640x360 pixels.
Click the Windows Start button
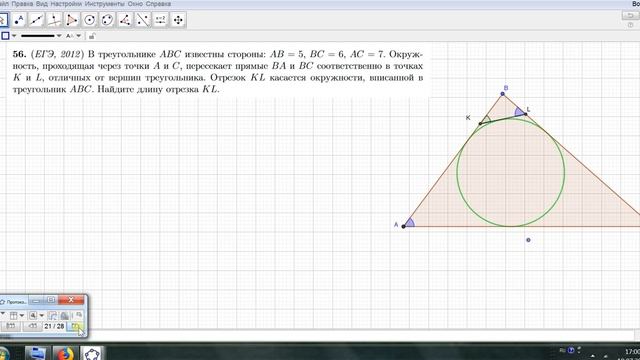point(4,353)
